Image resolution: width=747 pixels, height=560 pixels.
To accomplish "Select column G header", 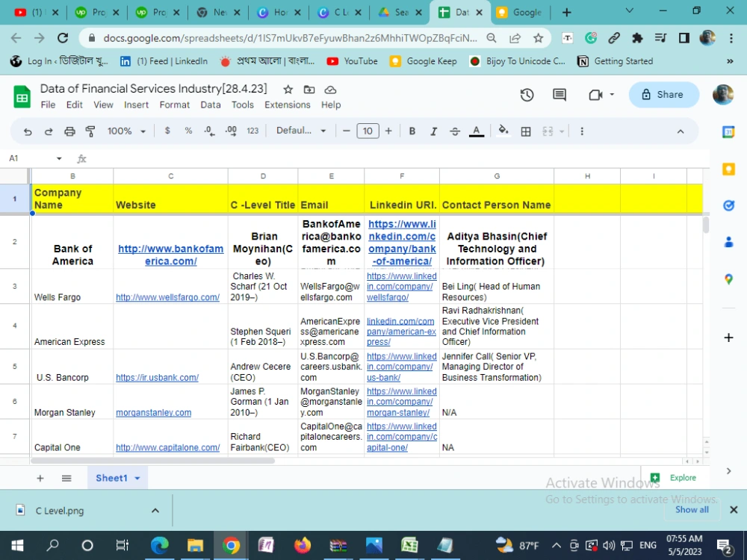I will (x=497, y=176).
